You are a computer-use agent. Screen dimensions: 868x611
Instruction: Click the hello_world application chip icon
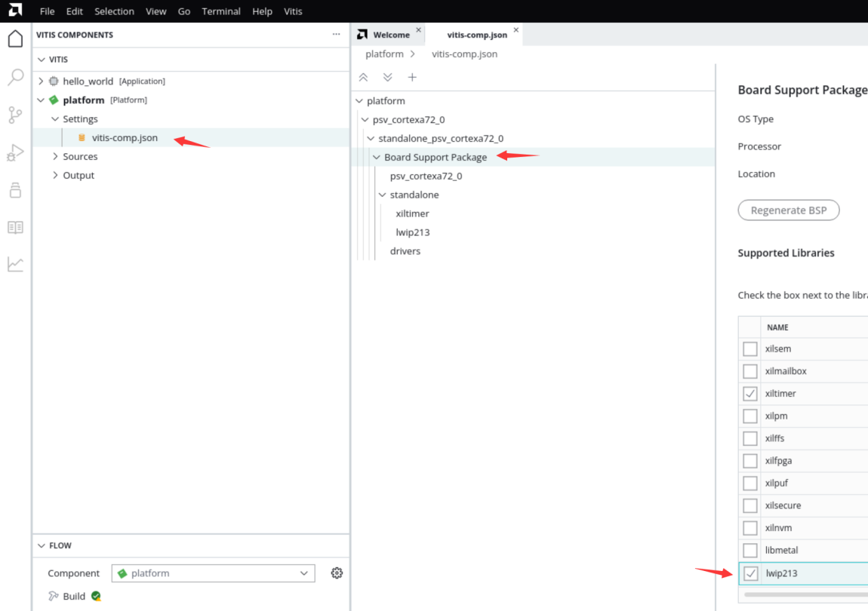pos(54,81)
